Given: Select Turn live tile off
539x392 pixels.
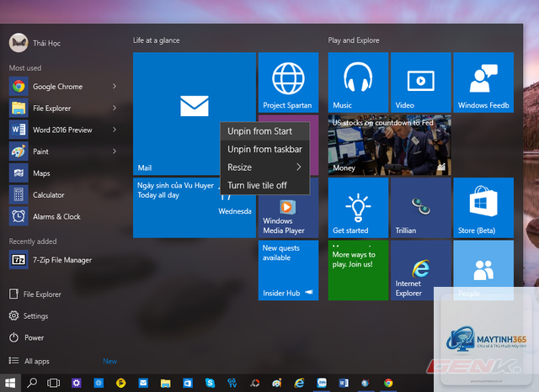Looking at the screenshot, I should coord(264,185).
